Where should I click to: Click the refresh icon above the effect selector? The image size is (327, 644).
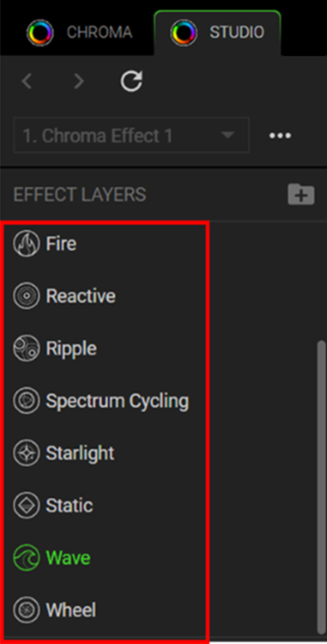tap(132, 81)
